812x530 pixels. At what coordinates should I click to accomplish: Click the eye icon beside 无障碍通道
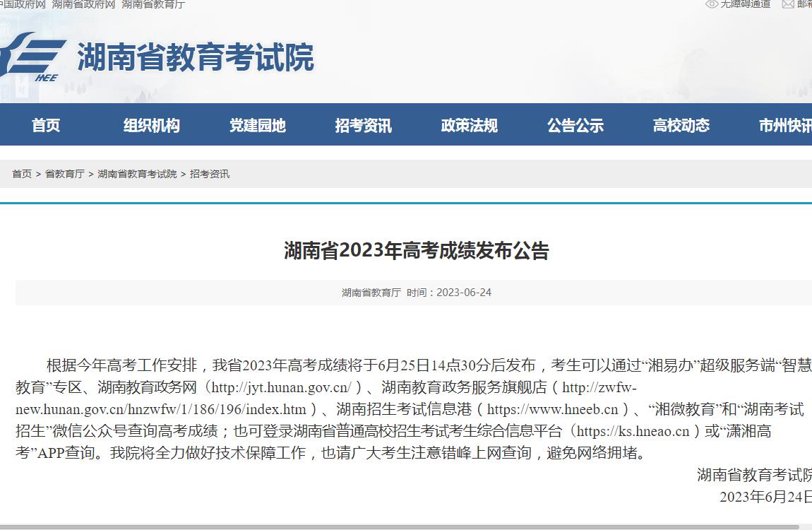[712, 4]
